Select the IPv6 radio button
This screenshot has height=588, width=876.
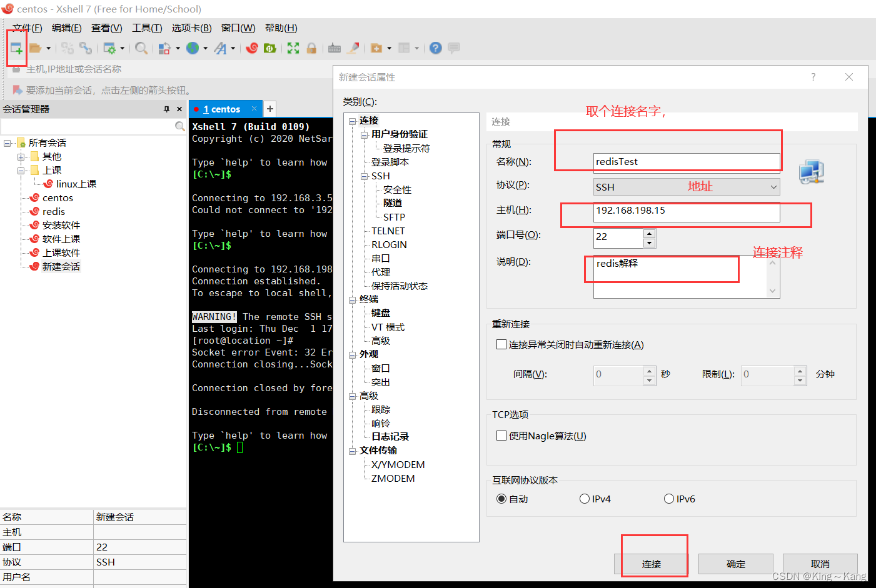(669, 499)
